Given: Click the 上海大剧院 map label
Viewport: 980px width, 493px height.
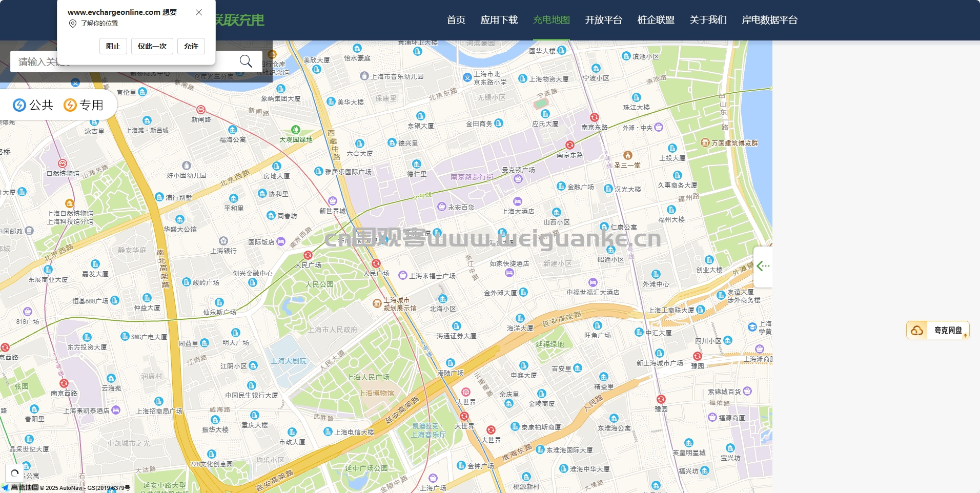Looking at the screenshot, I should click(289, 361).
